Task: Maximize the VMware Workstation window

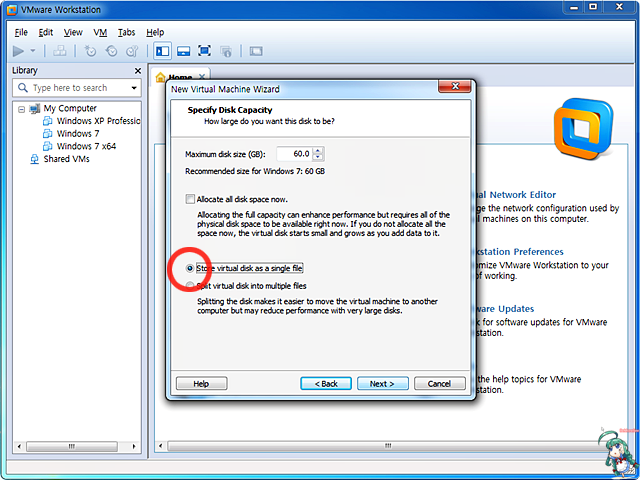Action: tap(593, 7)
